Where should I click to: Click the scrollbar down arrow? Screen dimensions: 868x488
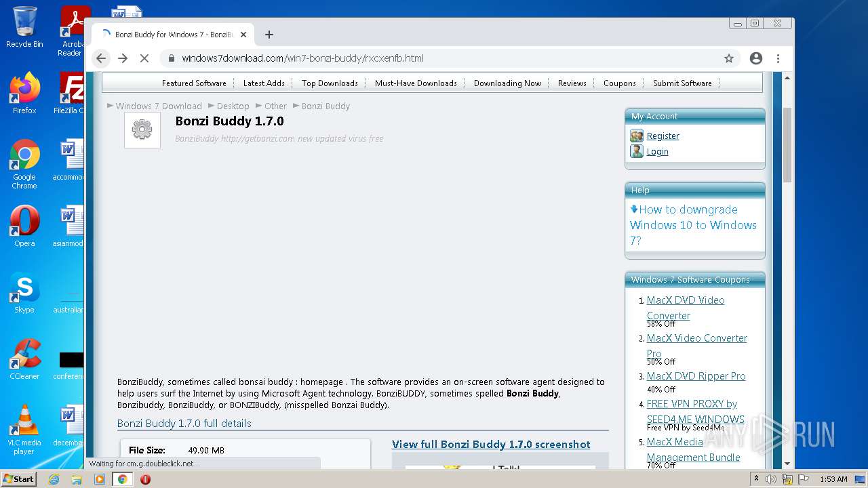pyautogui.click(x=787, y=464)
